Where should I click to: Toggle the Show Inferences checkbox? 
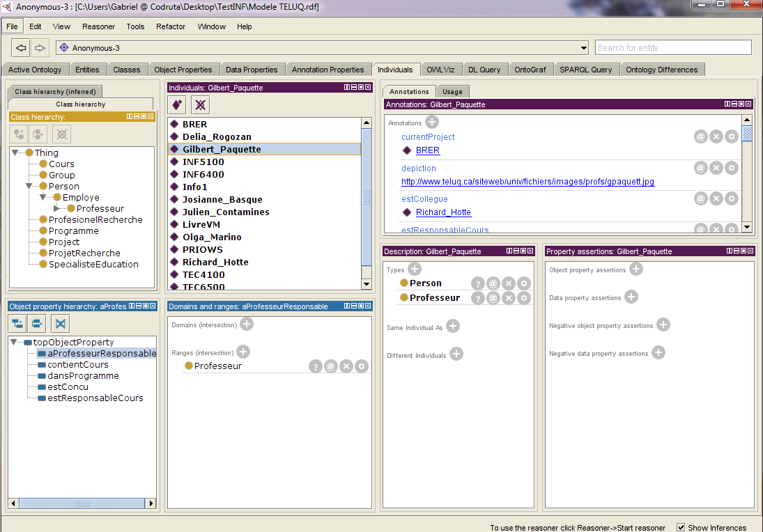coord(681,527)
